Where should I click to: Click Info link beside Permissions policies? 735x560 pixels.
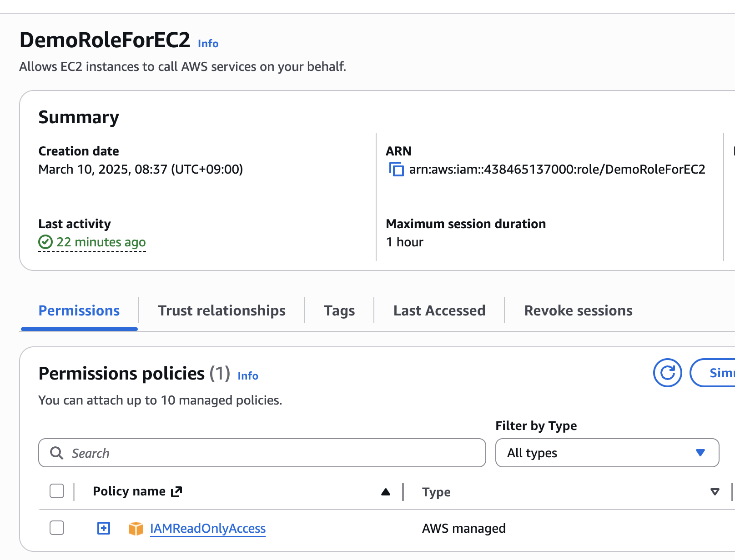(x=248, y=376)
